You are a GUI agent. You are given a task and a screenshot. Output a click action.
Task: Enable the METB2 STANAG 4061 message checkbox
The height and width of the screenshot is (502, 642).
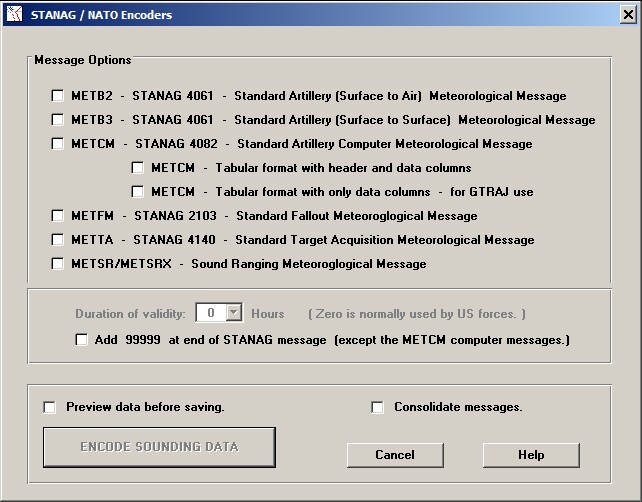(57, 96)
